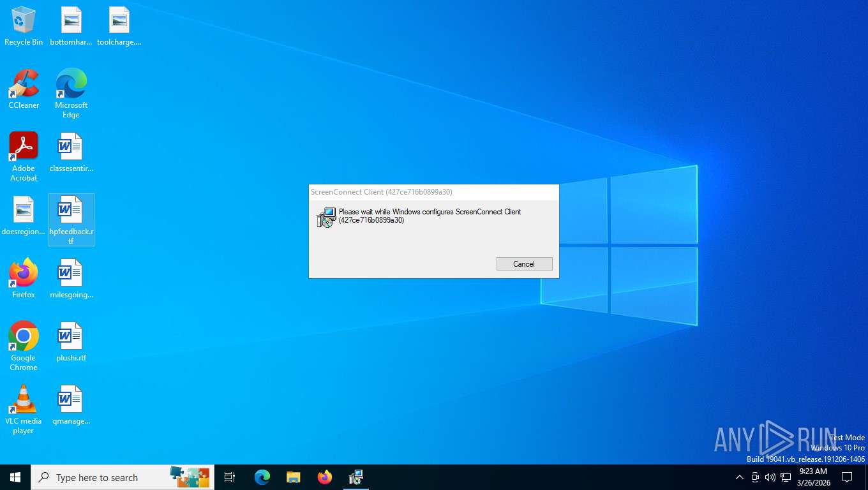This screenshot has height=490, width=868.
Task: Select the plushi.rtf document icon
Action: click(x=71, y=342)
